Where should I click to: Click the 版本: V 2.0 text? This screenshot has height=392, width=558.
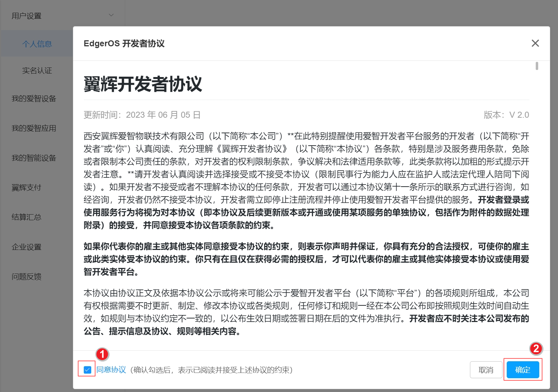coord(506,115)
